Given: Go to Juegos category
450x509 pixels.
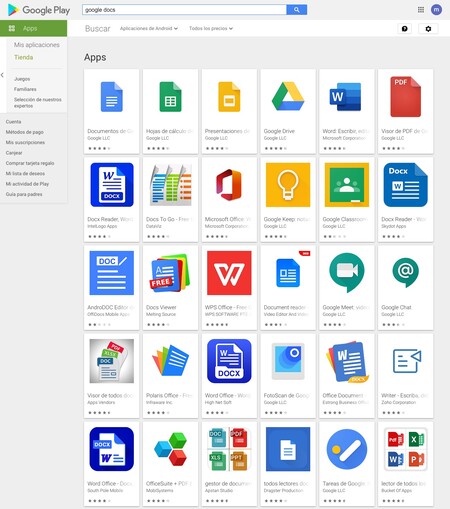Looking at the screenshot, I should pyautogui.click(x=22, y=79).
